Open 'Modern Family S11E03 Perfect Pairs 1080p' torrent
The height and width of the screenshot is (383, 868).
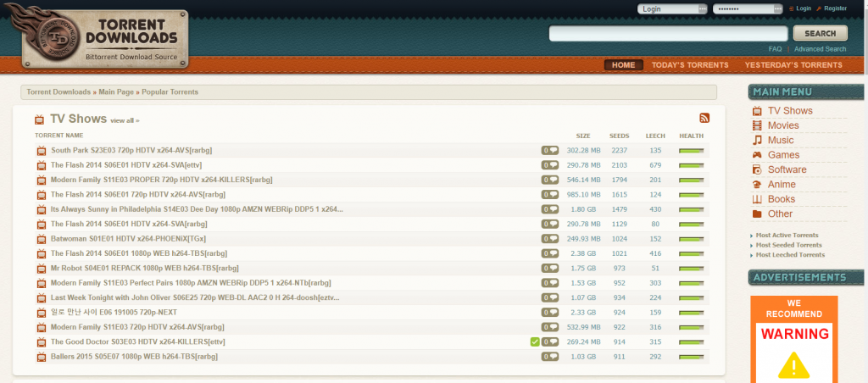(191, 283)
